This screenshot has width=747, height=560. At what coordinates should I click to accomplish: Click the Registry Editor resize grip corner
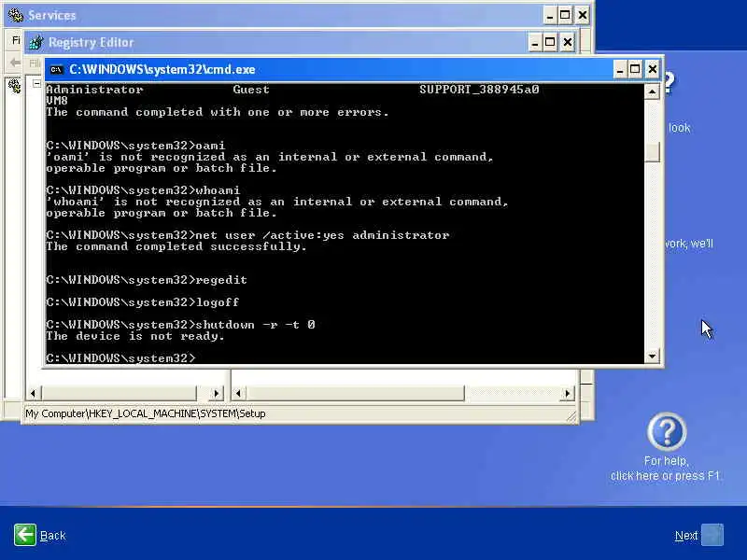click(x=572, y=417)
